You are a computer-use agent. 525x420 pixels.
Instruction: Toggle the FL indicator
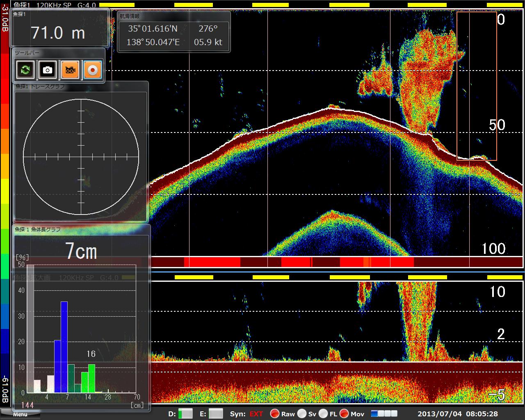click(323, 413)
